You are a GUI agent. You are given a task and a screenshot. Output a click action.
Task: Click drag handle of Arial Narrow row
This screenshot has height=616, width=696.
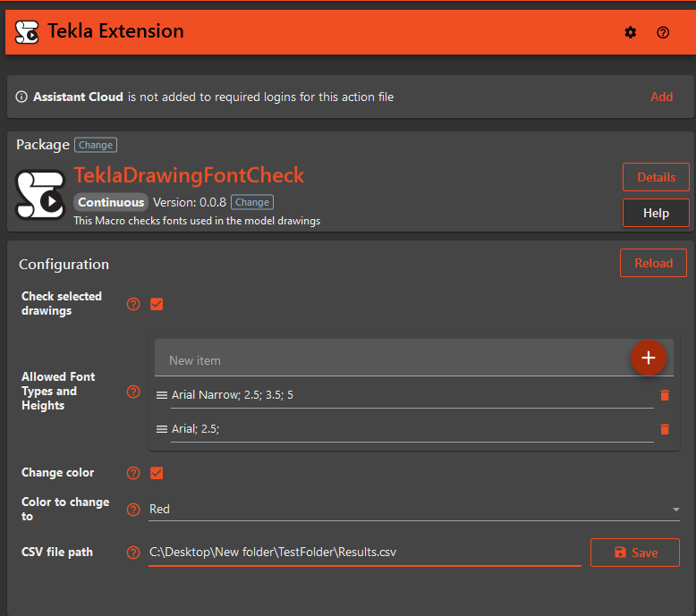[x=162, y=395]
